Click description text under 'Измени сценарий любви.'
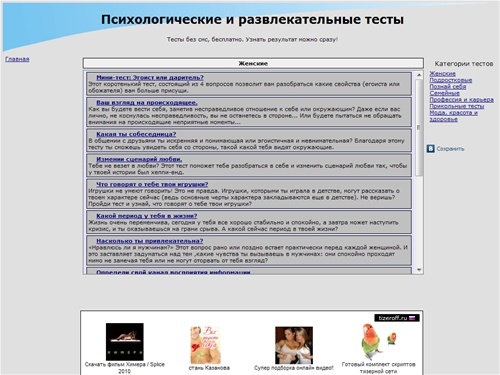 [248, 169]
